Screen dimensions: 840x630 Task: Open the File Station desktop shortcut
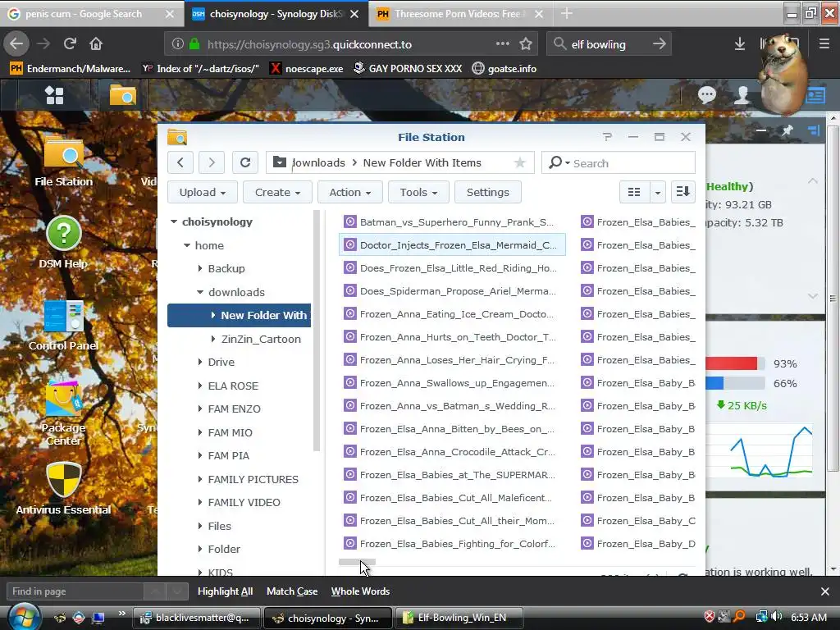pyautogui.click(x=63, y=161)
